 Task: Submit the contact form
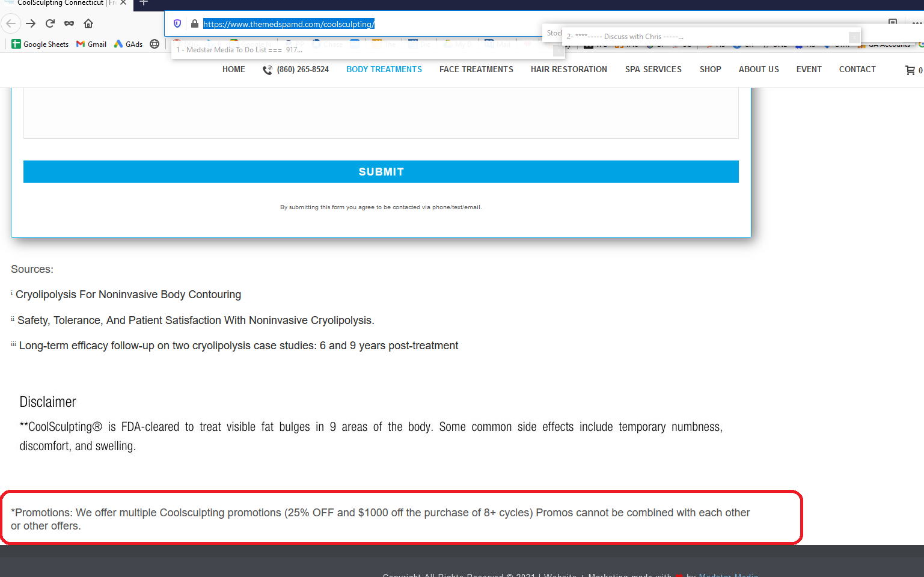(x=381, y=171)
